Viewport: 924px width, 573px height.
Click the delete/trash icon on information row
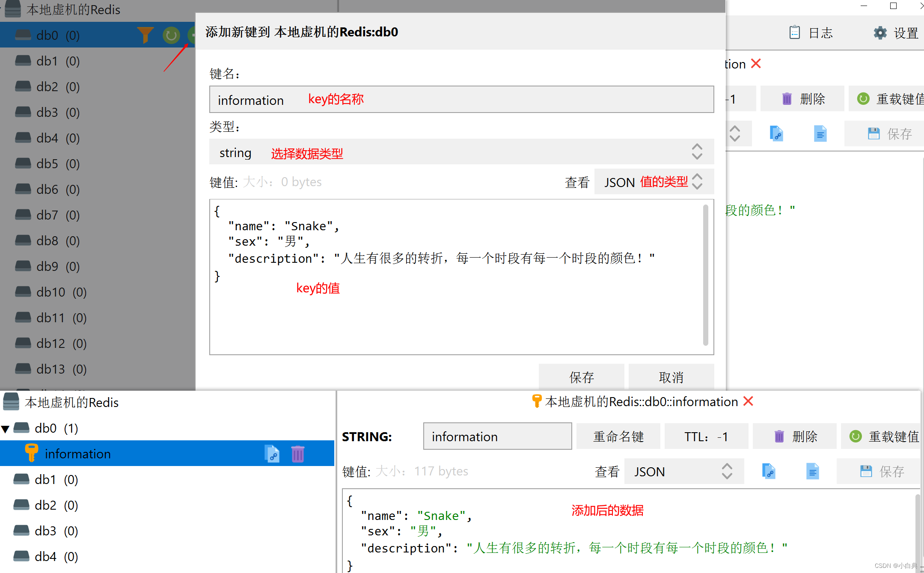pyautogui.click(x=298, y=453)
